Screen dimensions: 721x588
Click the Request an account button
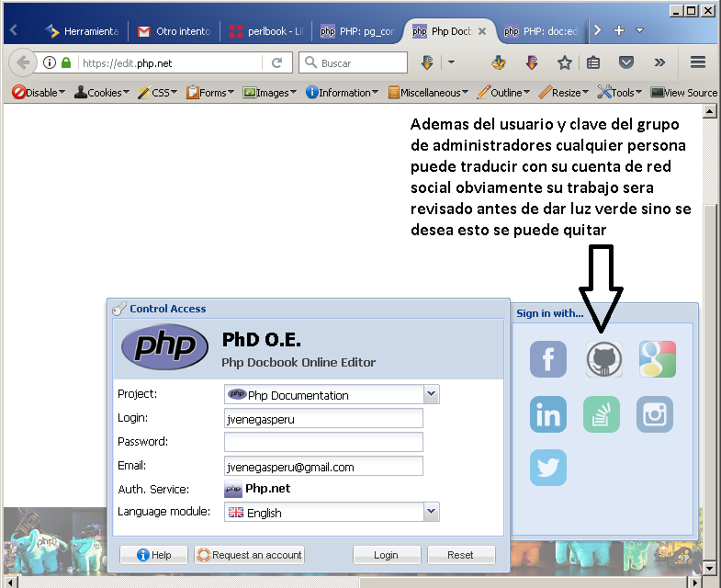[x=249, y=555]
